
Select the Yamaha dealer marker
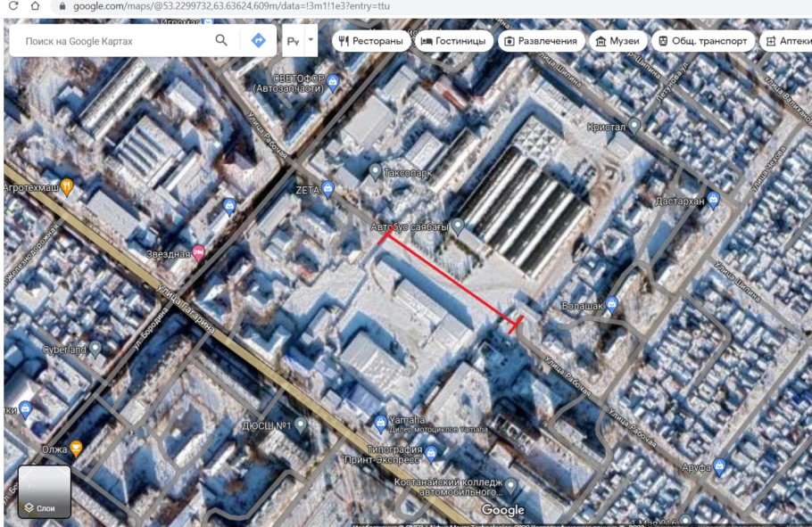point(380,421)
